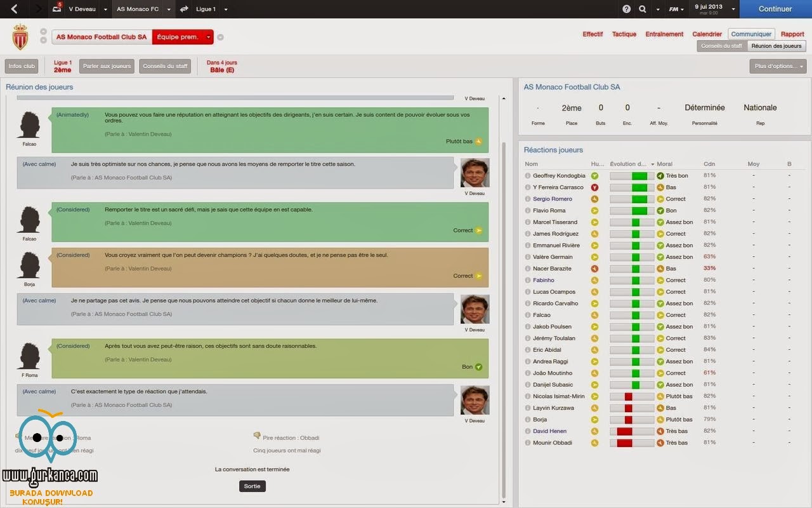Viewport: 812px width, 508px height.
Task: Click the Très bas moral icon for David Henen
Action: pos(660,431)
